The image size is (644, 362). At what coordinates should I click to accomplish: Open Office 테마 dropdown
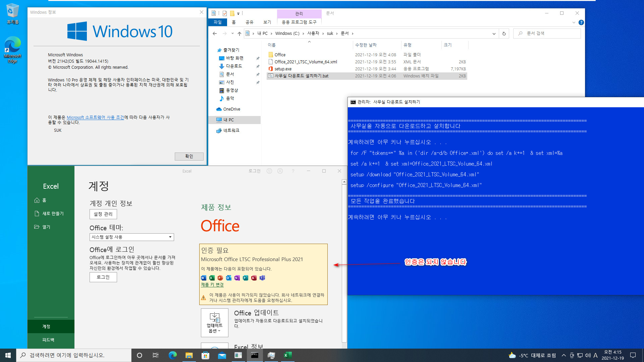tap(132, 237)
